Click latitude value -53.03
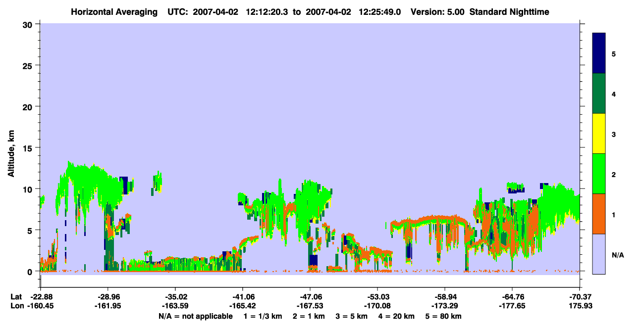 (x=377, y=297)
